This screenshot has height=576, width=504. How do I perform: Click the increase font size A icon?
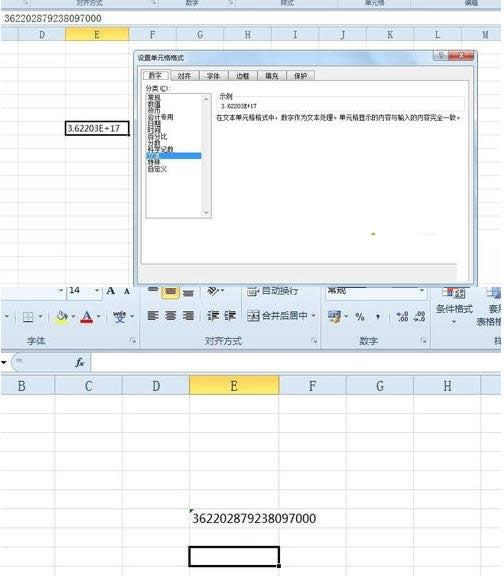click(110, 291)
